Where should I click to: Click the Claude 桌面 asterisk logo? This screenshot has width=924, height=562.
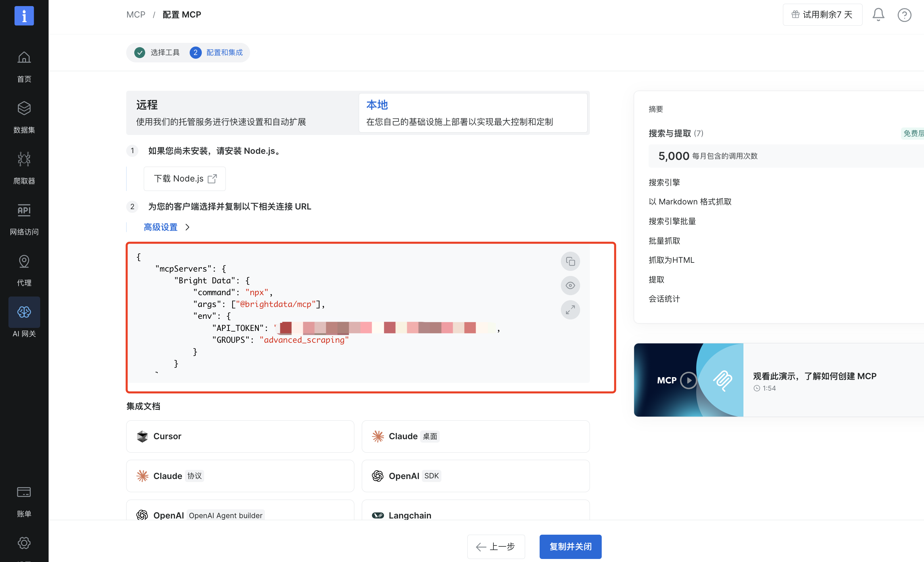click(x=378, y=437)
